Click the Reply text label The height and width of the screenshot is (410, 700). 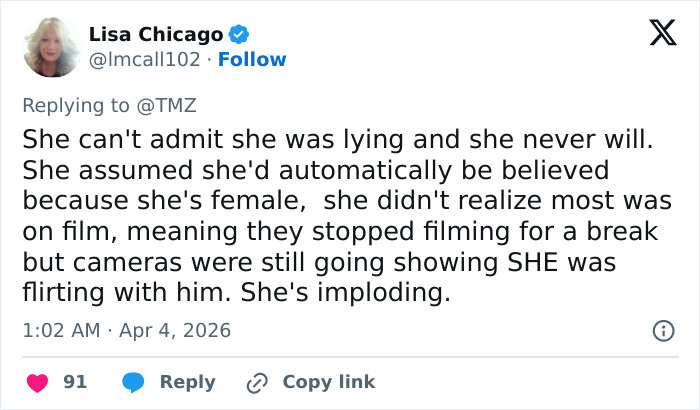188,382
